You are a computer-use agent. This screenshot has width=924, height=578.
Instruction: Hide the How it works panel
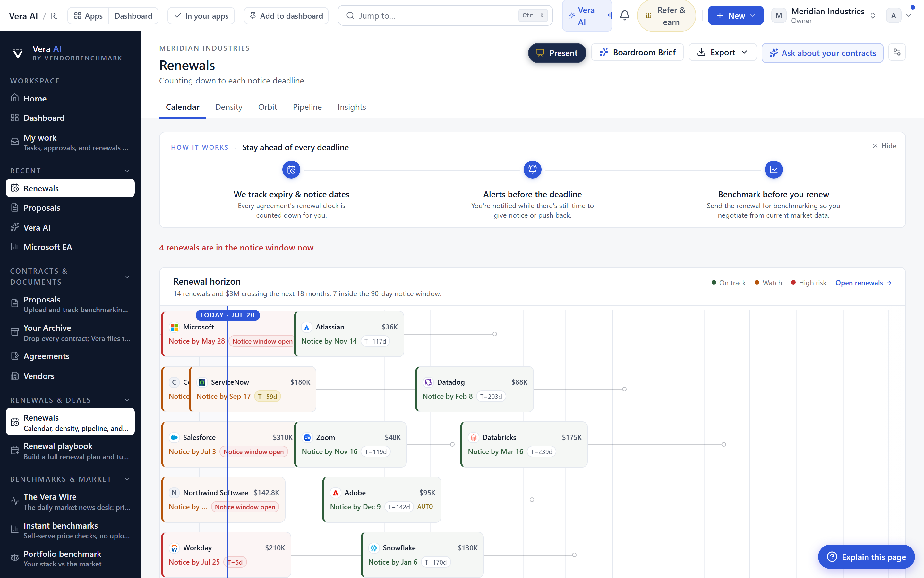click(884, 146)
